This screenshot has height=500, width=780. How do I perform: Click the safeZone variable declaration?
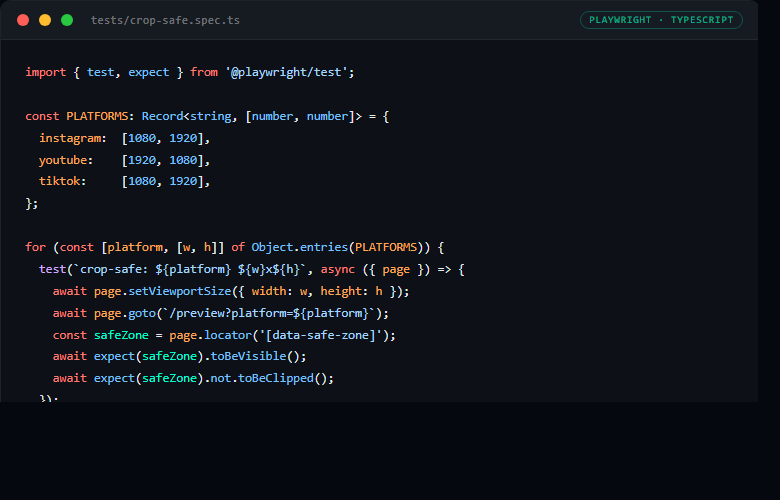(121, 335)
